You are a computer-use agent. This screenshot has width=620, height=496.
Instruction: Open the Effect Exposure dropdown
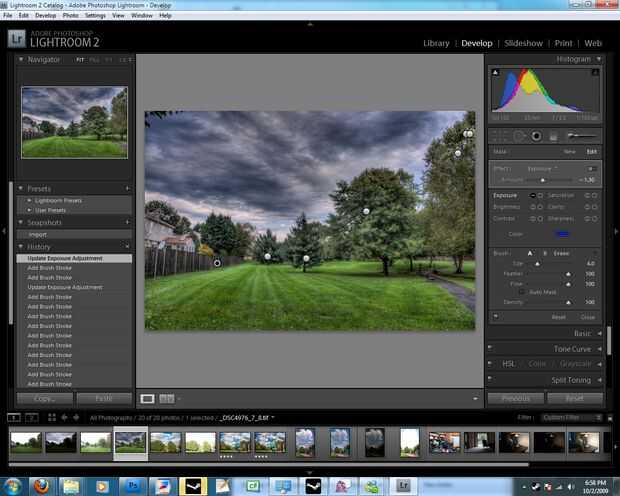(x=542, y=169)
